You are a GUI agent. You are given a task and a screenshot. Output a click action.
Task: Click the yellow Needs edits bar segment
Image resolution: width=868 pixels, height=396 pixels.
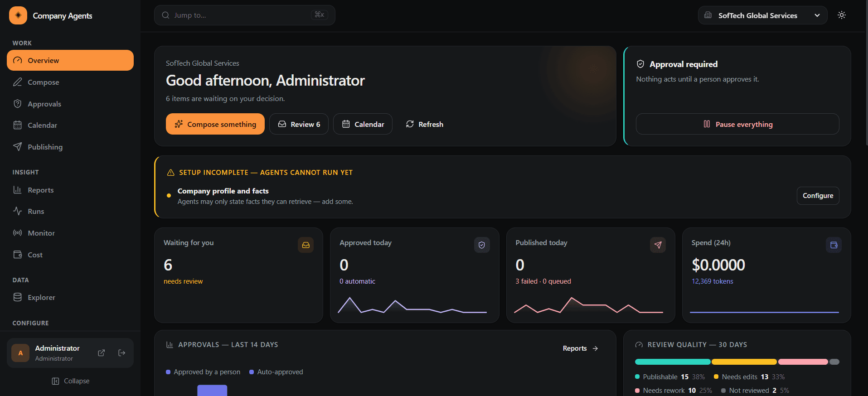[x=744, y=362]
